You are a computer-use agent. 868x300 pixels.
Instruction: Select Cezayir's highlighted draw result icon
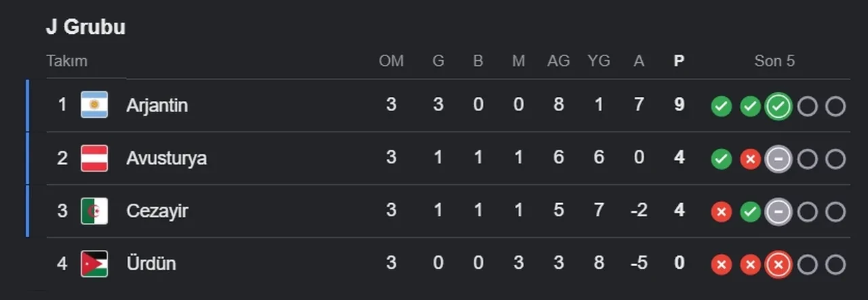pyautogui.click(x=778, y=212)
